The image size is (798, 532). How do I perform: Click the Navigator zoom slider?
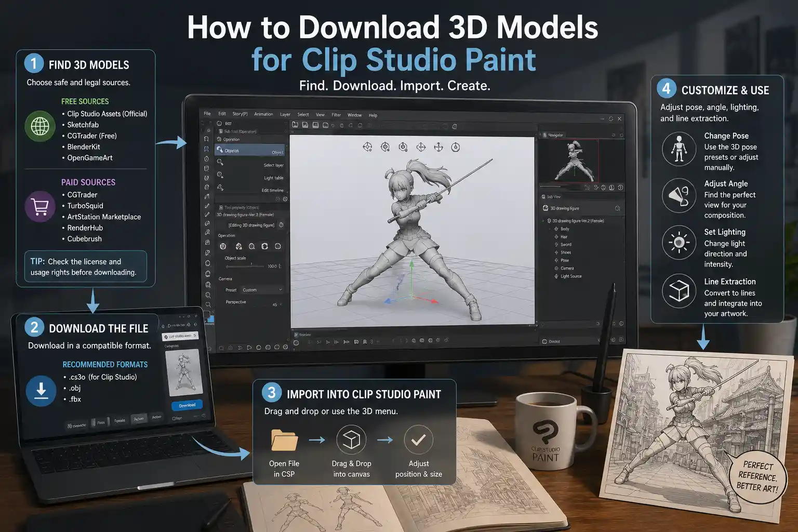(x=561, y=187)
